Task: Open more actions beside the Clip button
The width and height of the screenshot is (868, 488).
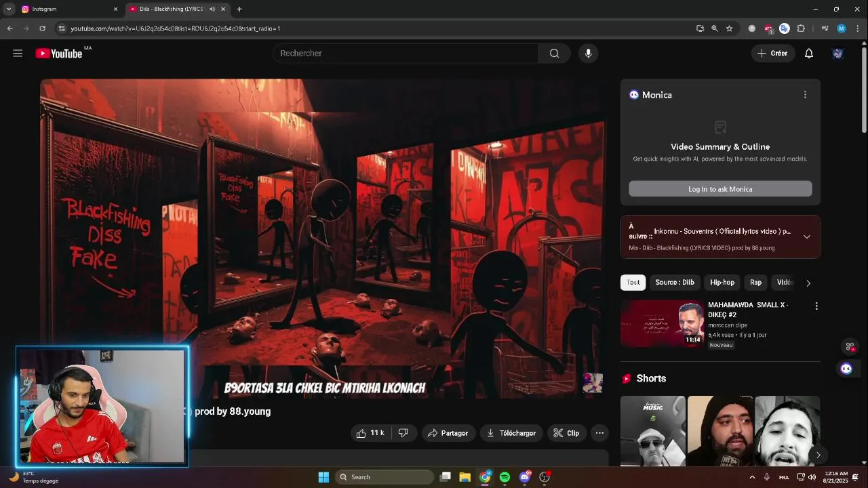Action: pyautogui.click(x=599, y=433)
